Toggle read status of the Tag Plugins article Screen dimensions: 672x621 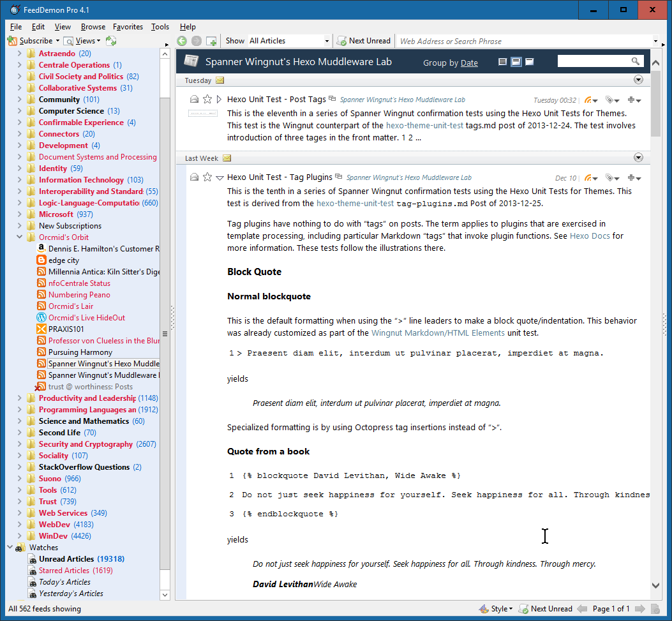[x=194, y=177]
